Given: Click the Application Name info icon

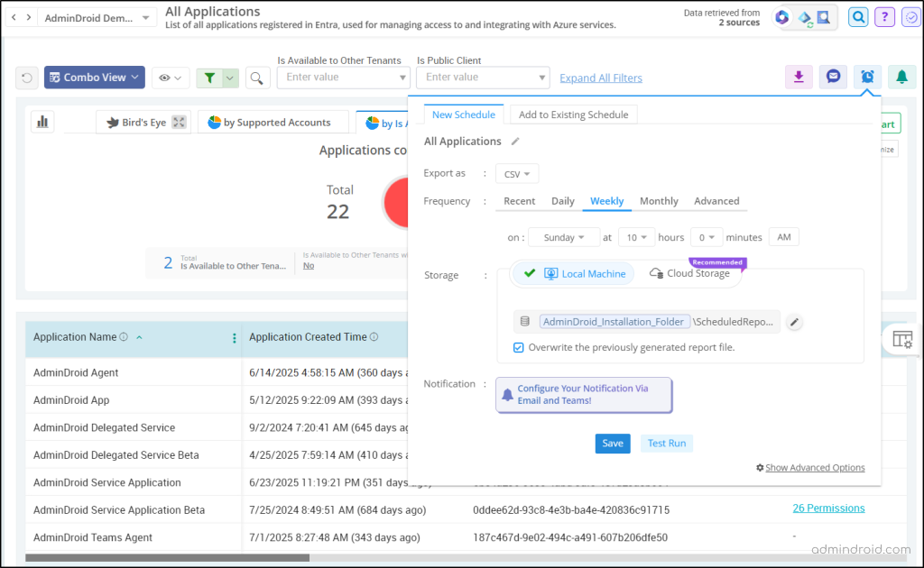Looking at the screenshot, I should [x=124, y=336].
